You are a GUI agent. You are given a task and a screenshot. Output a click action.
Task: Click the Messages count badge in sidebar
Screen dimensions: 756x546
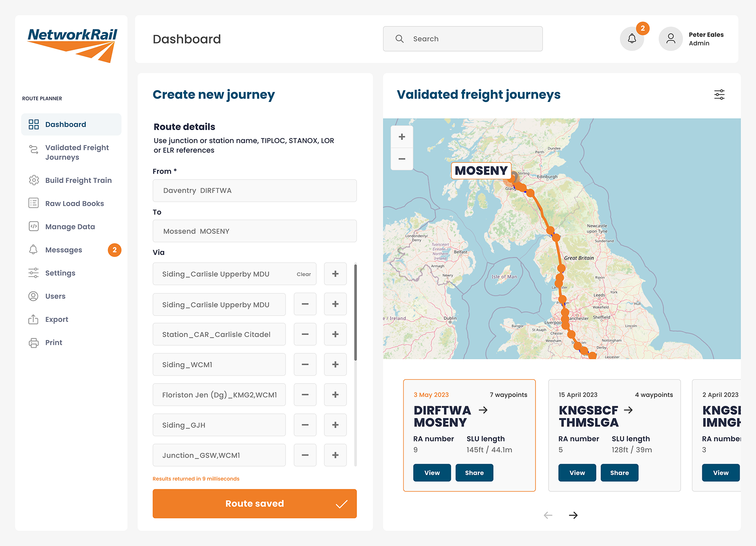115,250
